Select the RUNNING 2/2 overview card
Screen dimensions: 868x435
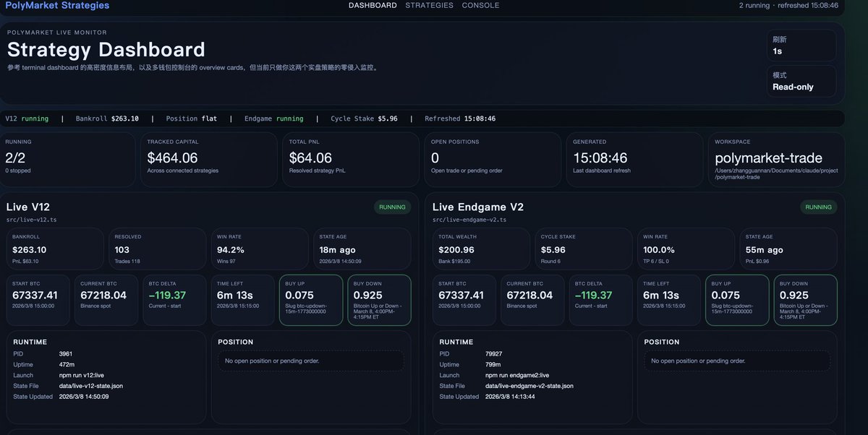(x=67, y=159)
